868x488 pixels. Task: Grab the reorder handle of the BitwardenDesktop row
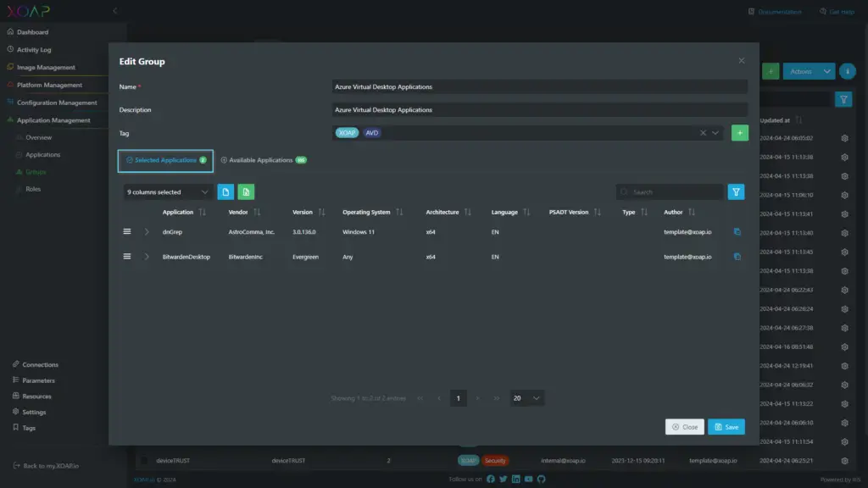coord(127,257)
